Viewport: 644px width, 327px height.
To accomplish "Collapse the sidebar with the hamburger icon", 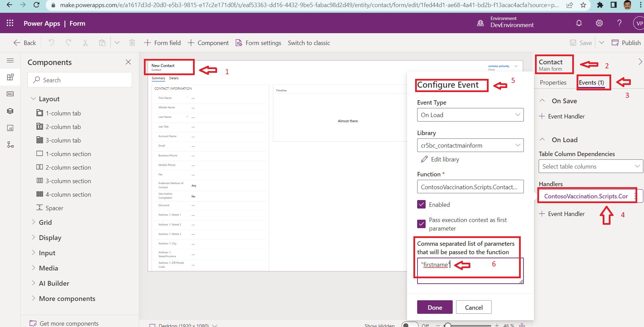I will pos(10,60).
